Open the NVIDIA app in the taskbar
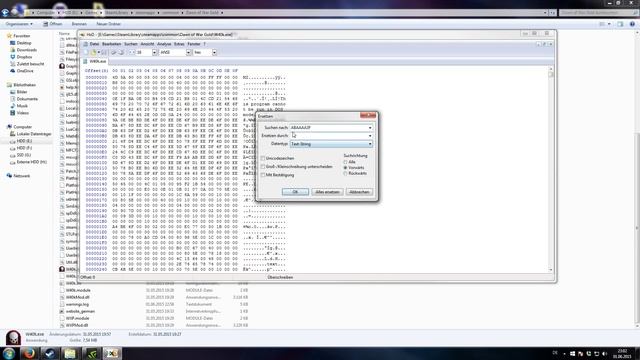Image resolution: width=640 pixels, height=360 pixels. pos(91,353)
